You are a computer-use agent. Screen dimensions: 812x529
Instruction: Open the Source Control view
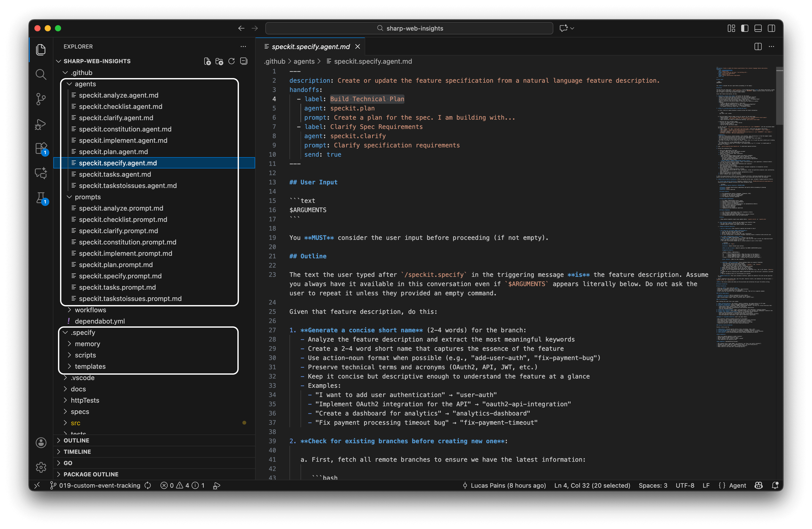coord(41,99)
